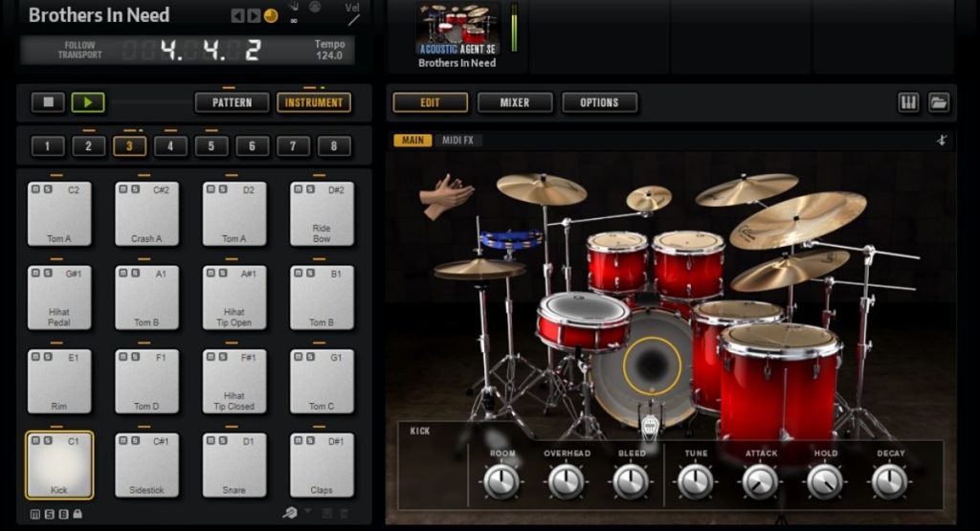
Task: Select pad group 5
Action: pos(212,146)
